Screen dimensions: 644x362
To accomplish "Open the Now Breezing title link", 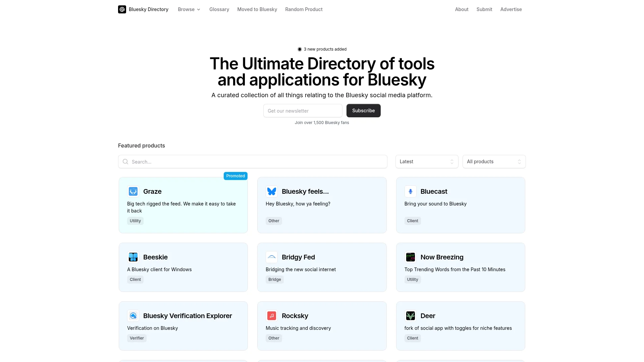I will pyautogui.click(x=442, y=257).
